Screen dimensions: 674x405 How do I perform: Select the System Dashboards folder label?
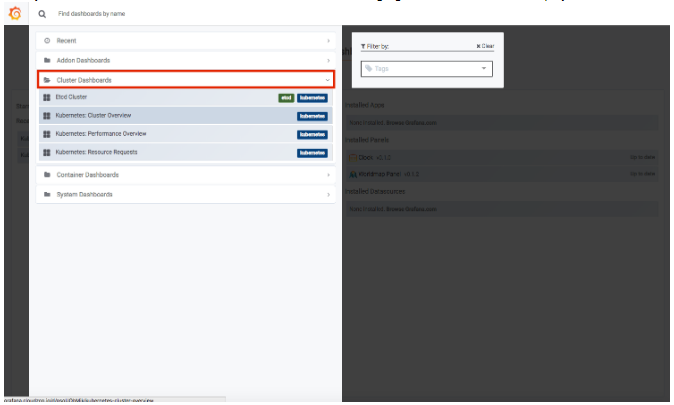tap(84, 195)
